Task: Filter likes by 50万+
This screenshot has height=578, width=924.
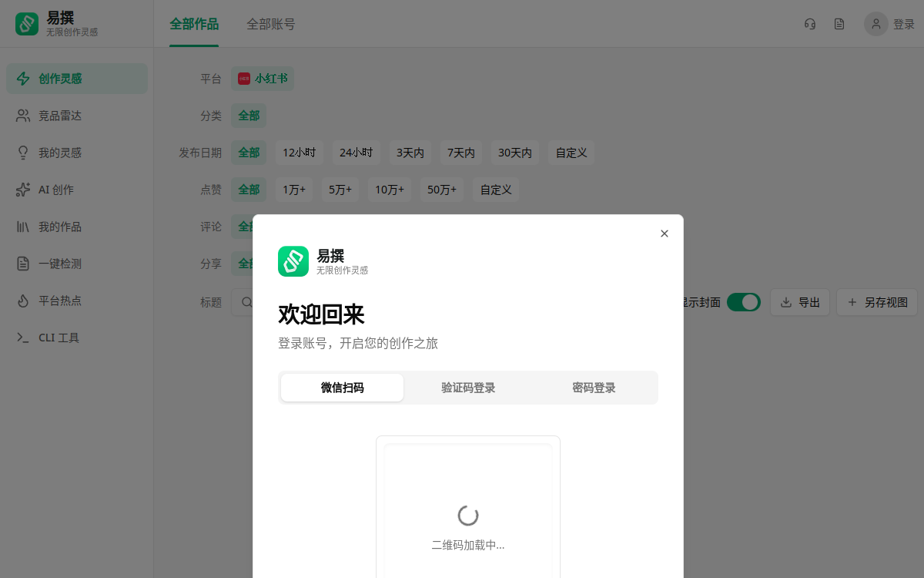Action: 442,190
